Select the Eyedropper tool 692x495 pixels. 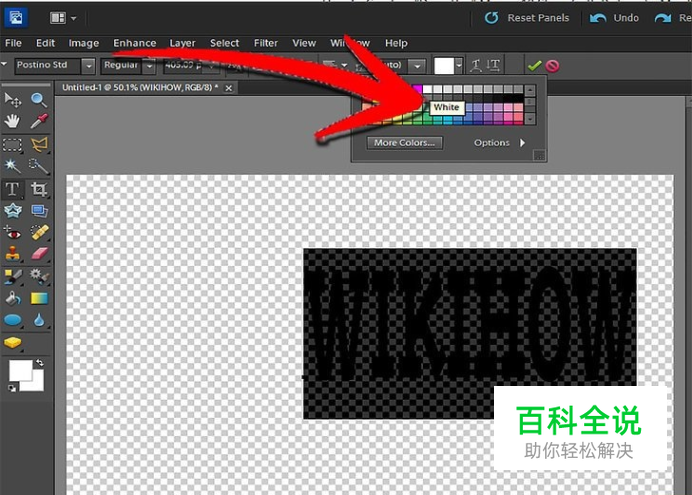click(x=39, y=121)
